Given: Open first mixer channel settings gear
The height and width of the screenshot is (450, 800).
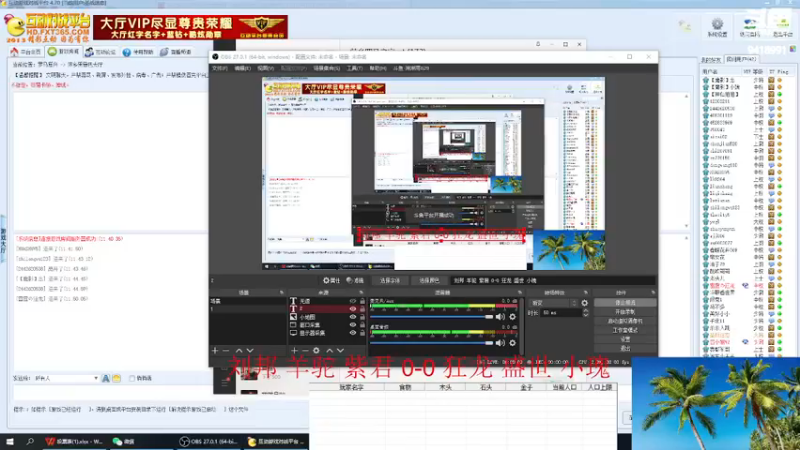Looking at the screenshot, I should [x=513, y=317].
